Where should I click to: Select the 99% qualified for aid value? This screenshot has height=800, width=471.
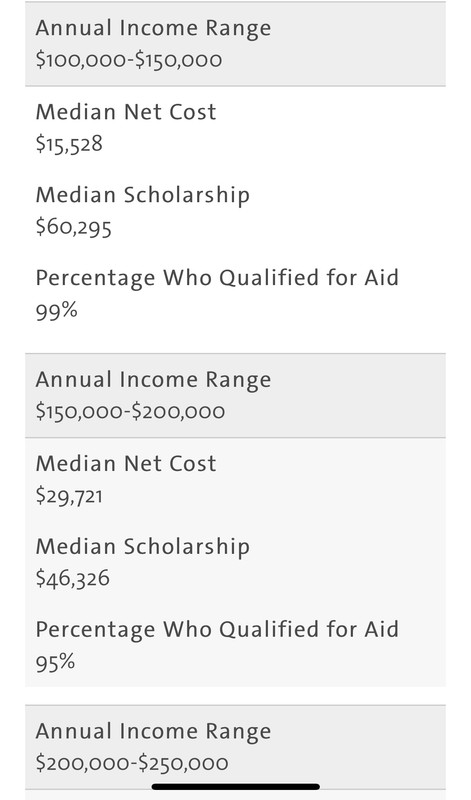point(56,310)
